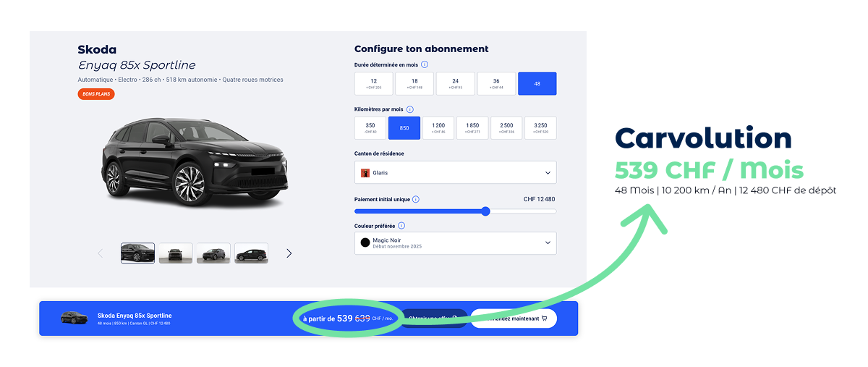Click the Glaris canton flag icon

(x=366, y=173)
